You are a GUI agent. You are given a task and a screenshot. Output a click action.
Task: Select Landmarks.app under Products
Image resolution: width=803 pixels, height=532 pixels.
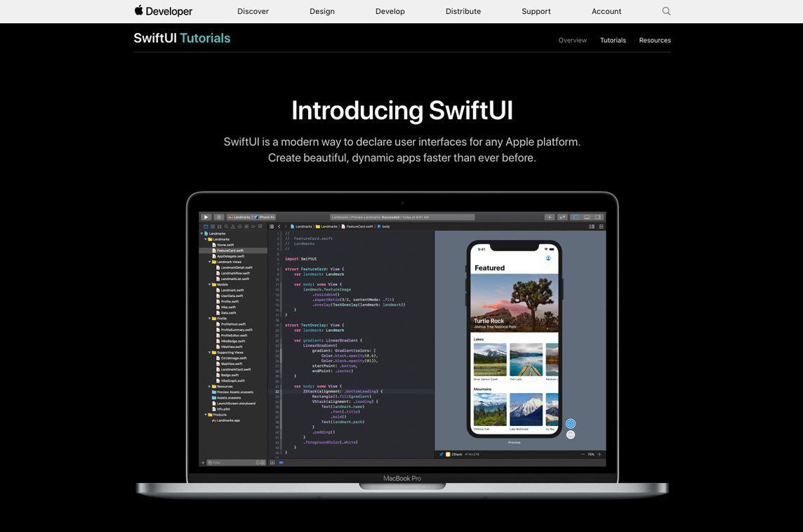[226, 420]
